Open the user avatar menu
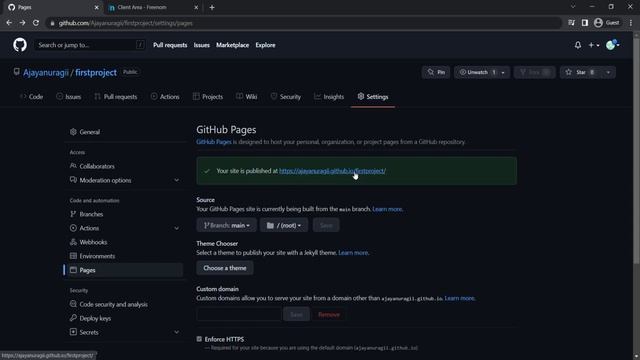 pyautogui.click(x=612, y=45)
